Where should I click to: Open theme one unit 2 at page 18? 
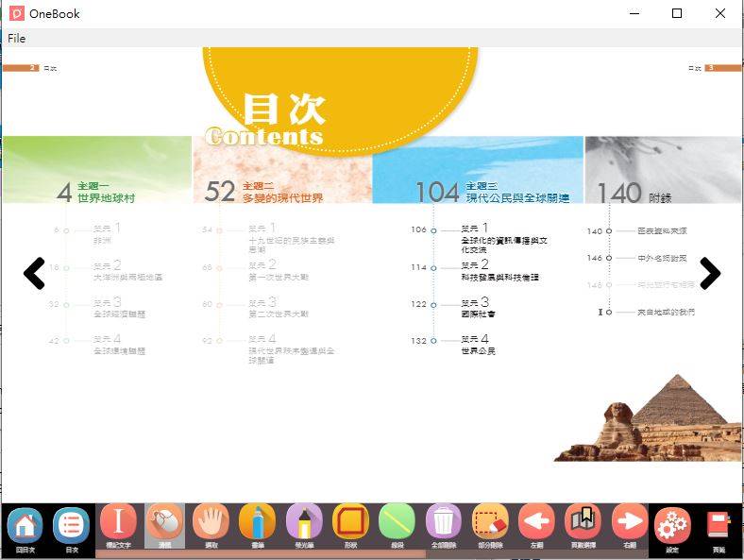click(106, 271)
